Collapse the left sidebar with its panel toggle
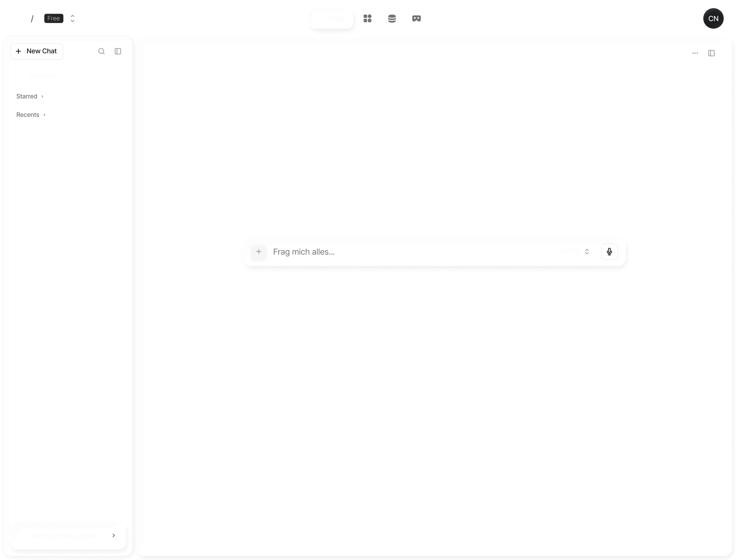 pyautogui.click(x=118, y=51)
